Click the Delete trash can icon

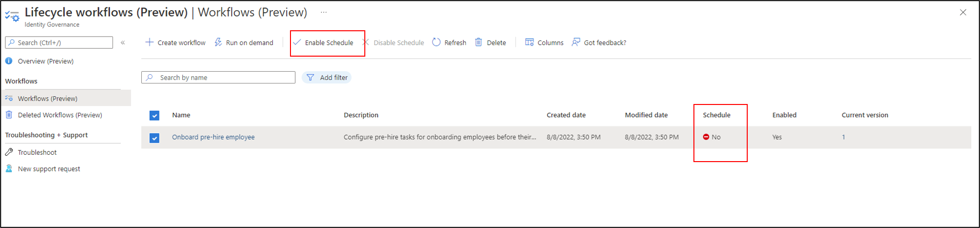[479, 42]
